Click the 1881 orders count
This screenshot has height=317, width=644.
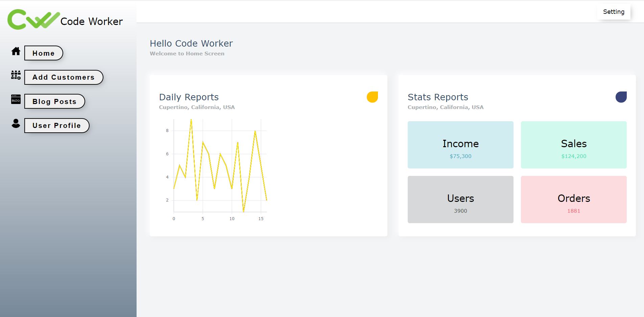coord(574,211)
